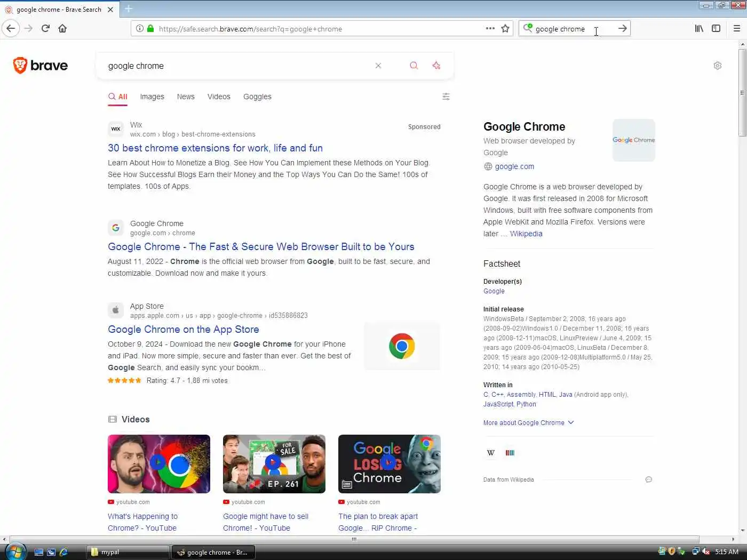This screenshot has width=747, height=560.
Task: Bookmark this page with the star
Action: pos(505,28)
